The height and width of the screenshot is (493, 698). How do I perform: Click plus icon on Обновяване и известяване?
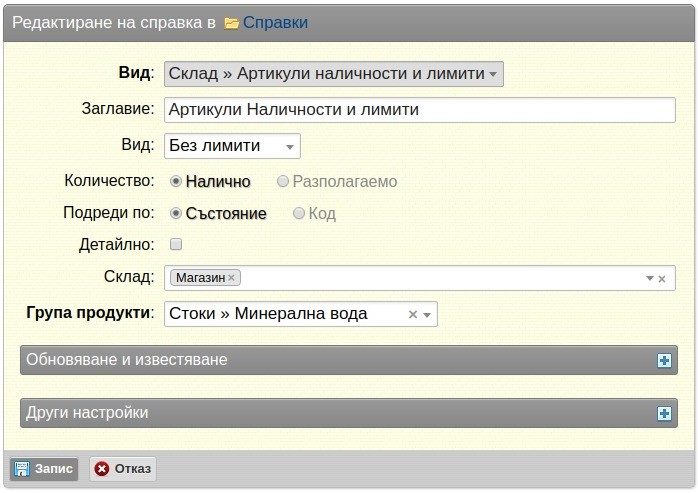pyautogui.click(x=664, y=361)
